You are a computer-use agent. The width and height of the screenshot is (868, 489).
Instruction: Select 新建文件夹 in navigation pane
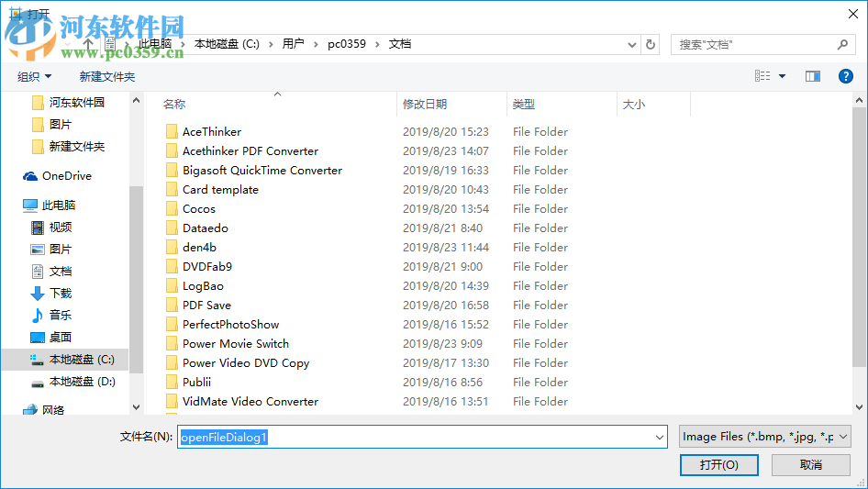pos(69,147)
